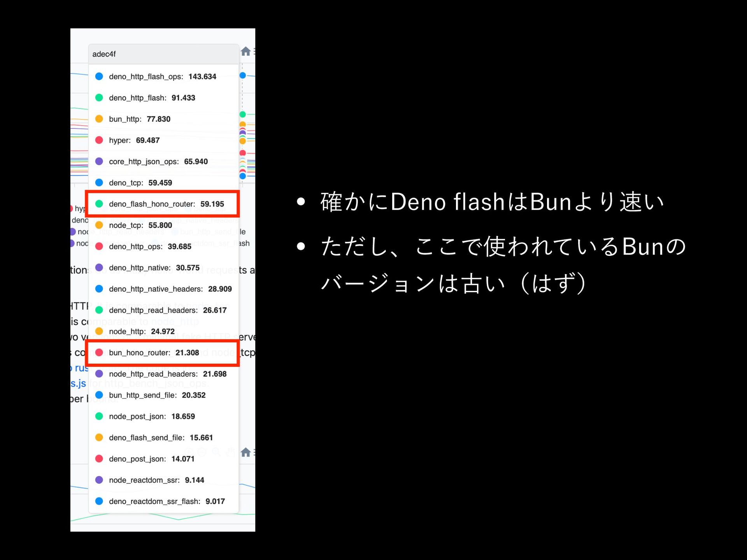747x560 pixels.
Task: Click the deno_flash_send_file: 15.661 row
Action: (x=163, y=437)
